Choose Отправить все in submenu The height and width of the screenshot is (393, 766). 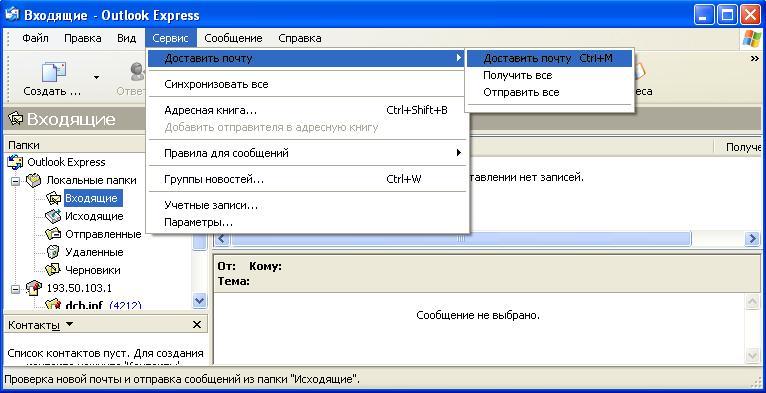(x=549, y=92)
